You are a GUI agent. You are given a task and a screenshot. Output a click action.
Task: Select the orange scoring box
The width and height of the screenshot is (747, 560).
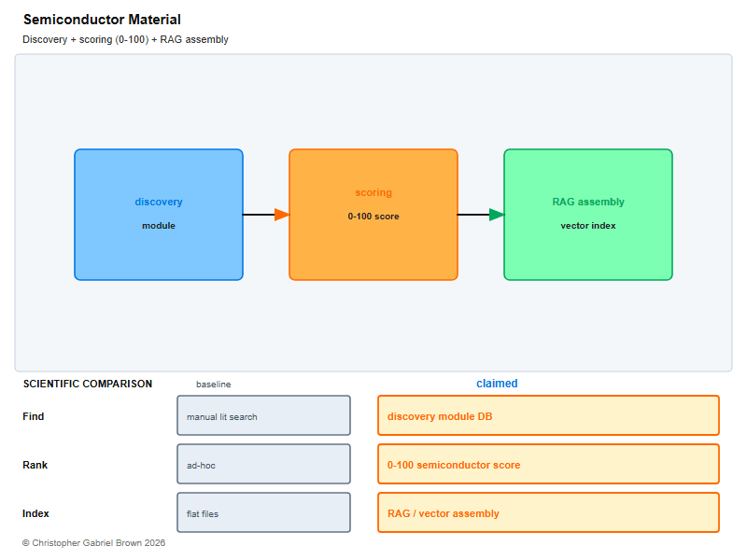pos(373,215)
